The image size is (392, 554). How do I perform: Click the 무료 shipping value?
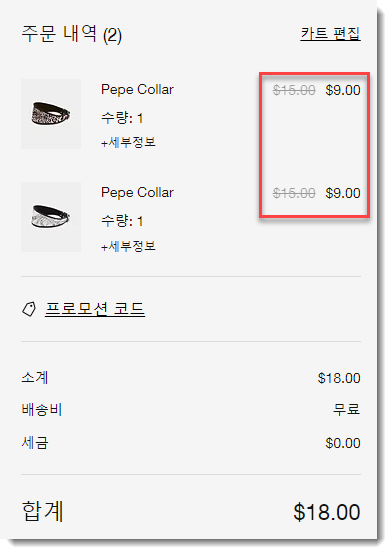coord(346,409)
